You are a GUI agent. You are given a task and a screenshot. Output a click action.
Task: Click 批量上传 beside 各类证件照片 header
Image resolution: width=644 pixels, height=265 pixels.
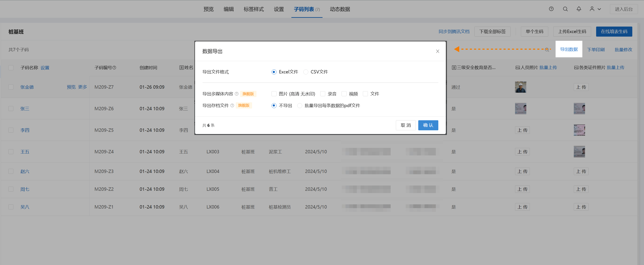click(615, 68)
